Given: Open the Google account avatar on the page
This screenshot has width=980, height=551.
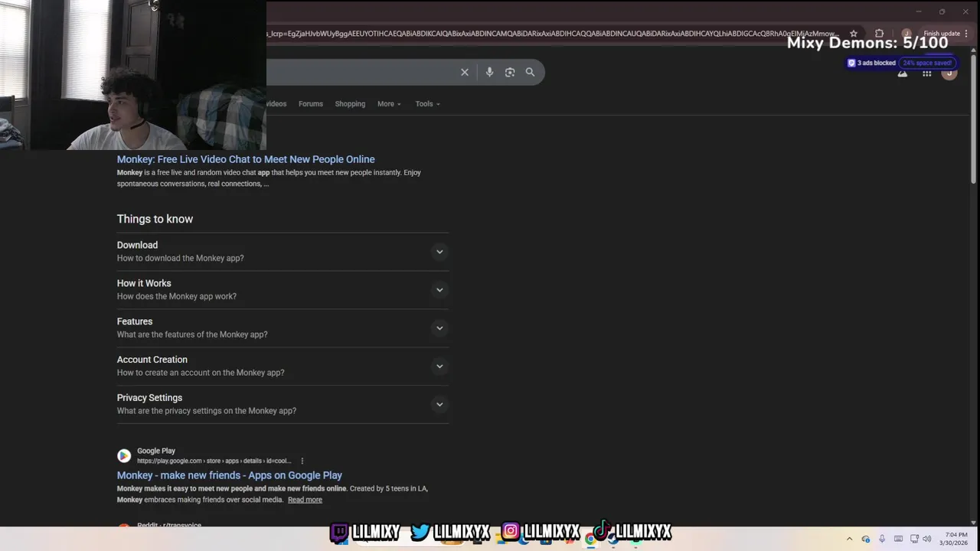Looking at the screenshot, I should pos(949,73).
